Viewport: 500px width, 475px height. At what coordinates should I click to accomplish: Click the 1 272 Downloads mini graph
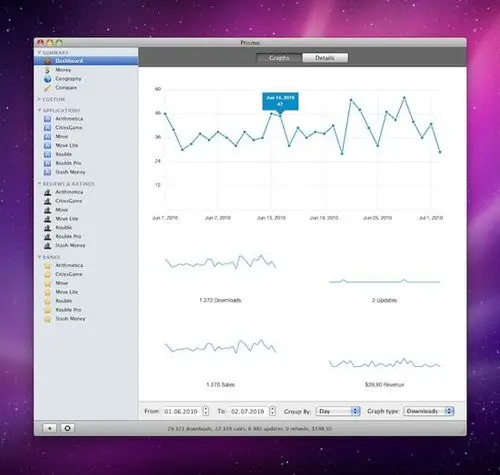coord(220,262)
